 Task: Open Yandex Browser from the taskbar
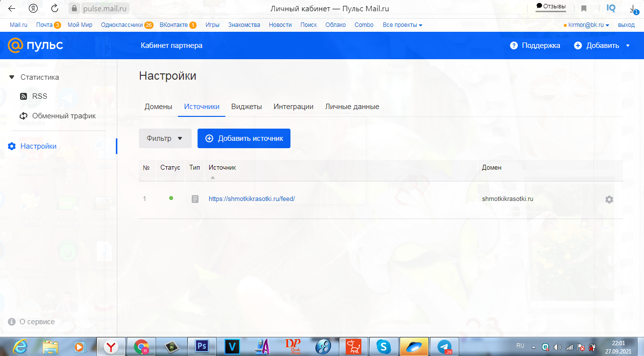coord(112,347)
